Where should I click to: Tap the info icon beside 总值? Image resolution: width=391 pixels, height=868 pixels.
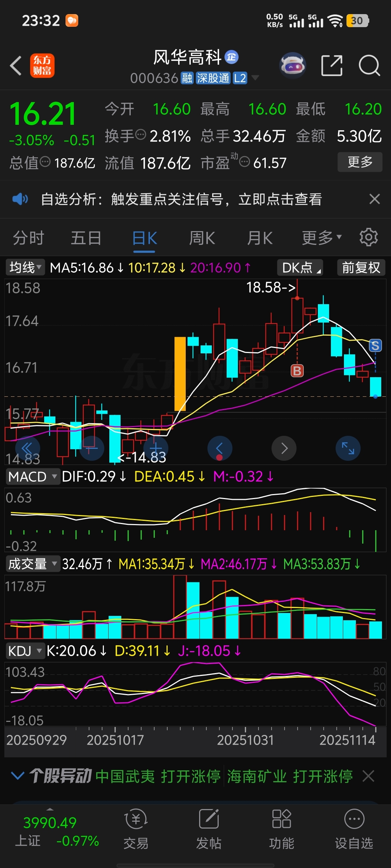tap(45, 162)
